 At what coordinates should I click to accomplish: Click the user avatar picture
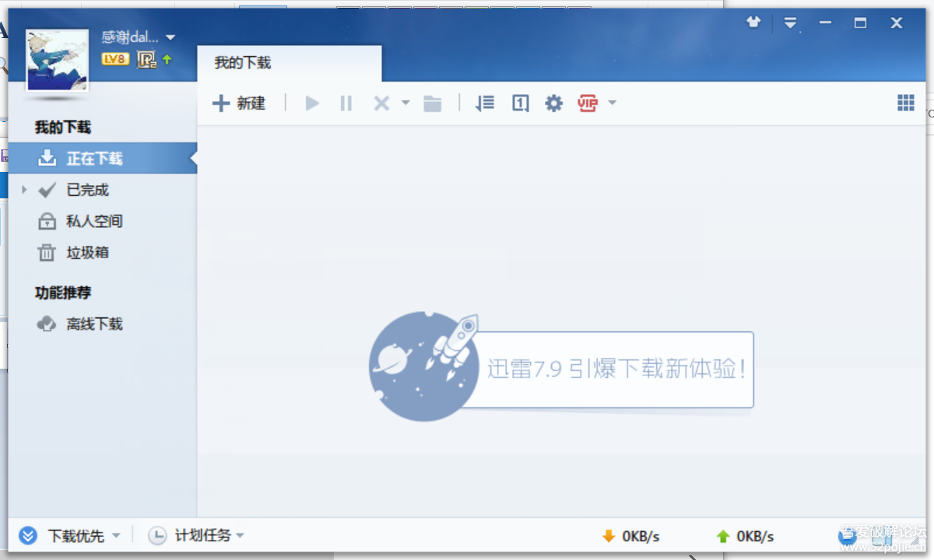[57, 61]
